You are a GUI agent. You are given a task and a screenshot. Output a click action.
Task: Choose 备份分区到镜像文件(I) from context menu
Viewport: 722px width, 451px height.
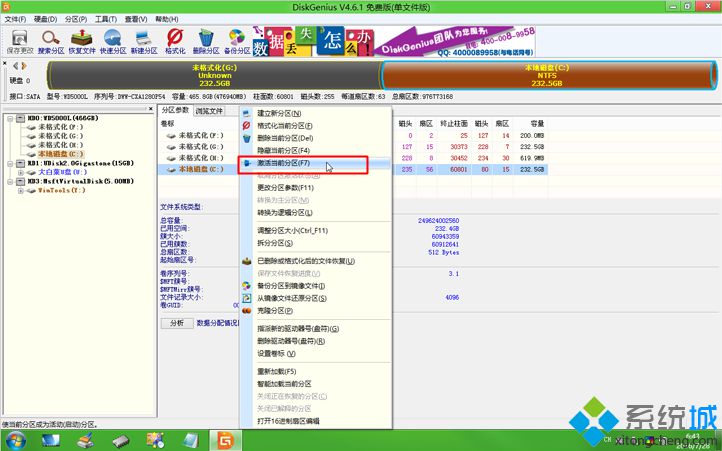pos(315,286)
